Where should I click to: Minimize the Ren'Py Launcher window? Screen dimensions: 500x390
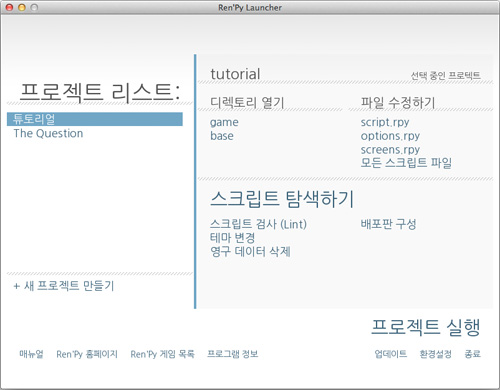coord(22,7)
